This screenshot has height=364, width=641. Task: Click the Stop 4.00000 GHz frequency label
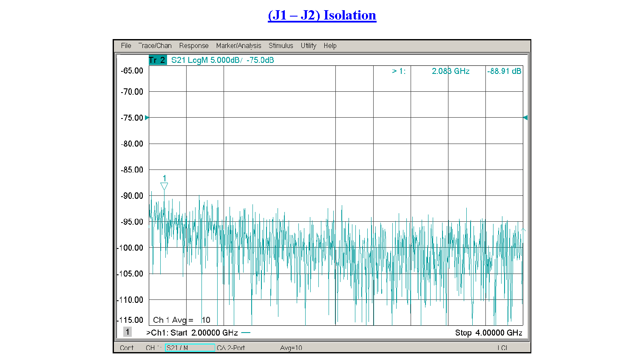489,333
